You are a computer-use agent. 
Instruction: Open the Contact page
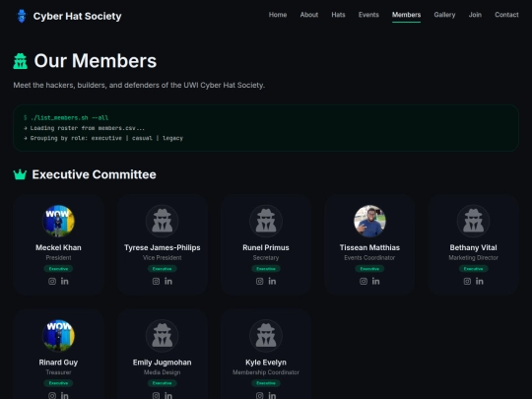tap(506, 15)
